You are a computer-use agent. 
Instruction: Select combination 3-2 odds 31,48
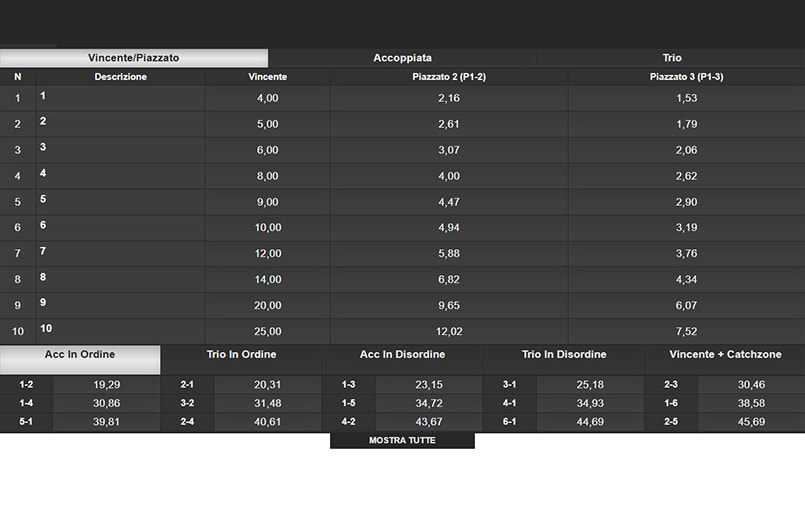tap(267, 403)
